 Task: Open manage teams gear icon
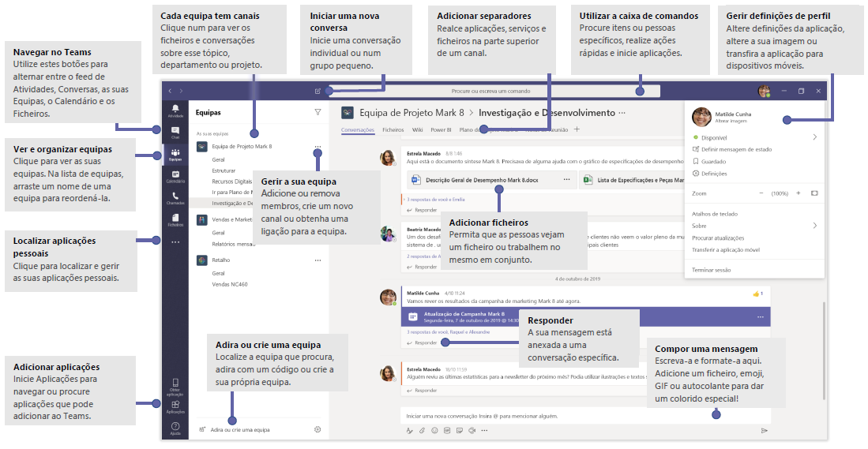(x=318, y=429)
